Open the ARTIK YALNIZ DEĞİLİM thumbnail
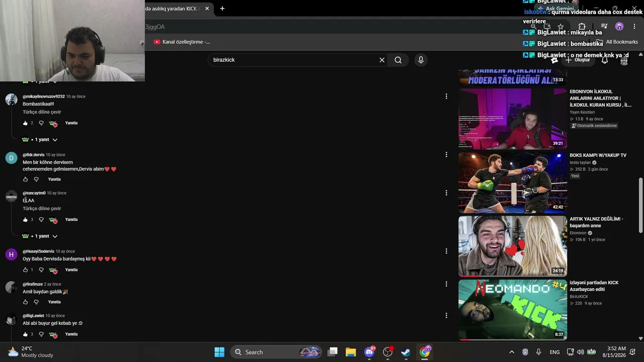 513,246
